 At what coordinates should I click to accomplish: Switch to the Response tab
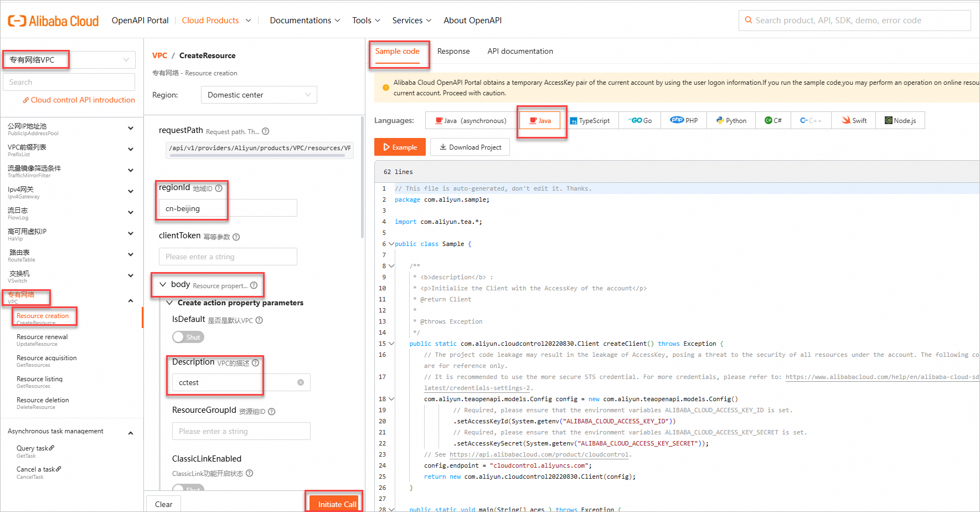coord(453,51)
